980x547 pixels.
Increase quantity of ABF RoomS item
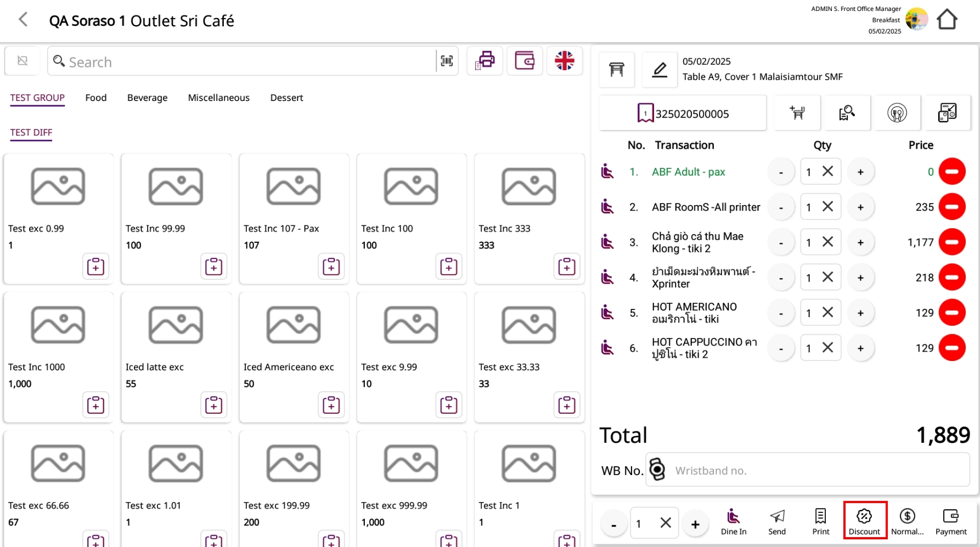[860, 207]
